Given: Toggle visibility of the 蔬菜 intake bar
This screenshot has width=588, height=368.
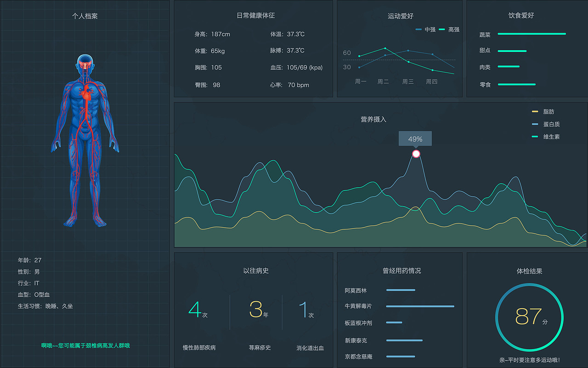Looking at the screenshot, I should tap(531, 34).
